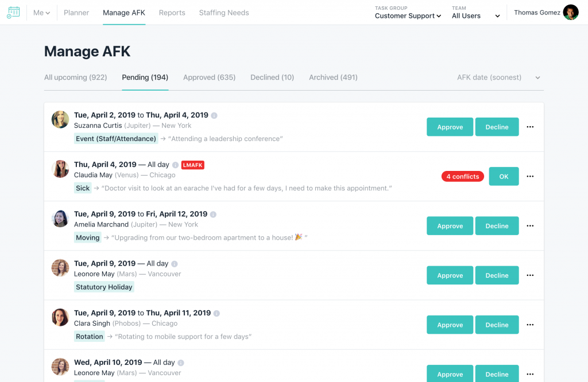Click Thomas Gomez user name
Image resolution: width=588 pixels, height=382 pixels.
pos(537,13)
